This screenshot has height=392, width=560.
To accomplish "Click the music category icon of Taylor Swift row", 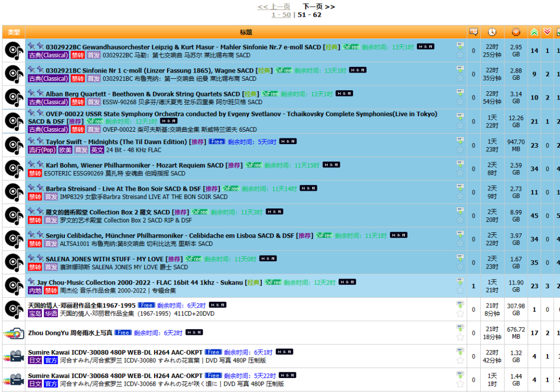I will click(14, 145).
